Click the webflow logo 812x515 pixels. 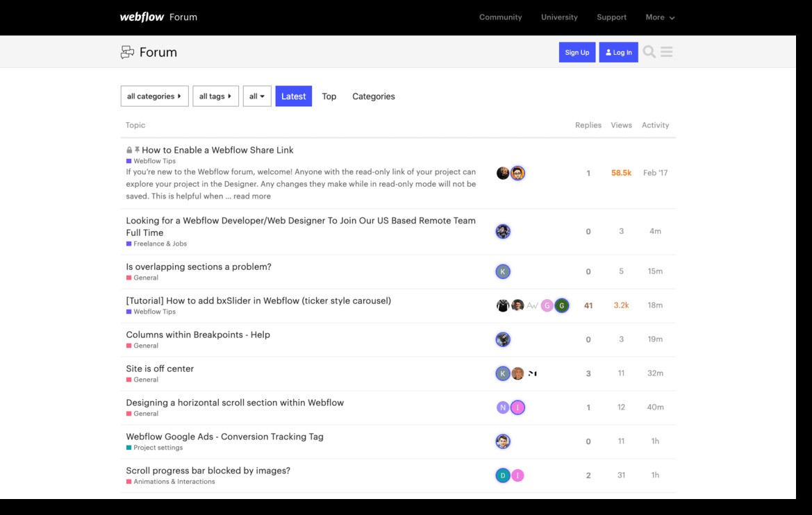click(x=142, y=17)
